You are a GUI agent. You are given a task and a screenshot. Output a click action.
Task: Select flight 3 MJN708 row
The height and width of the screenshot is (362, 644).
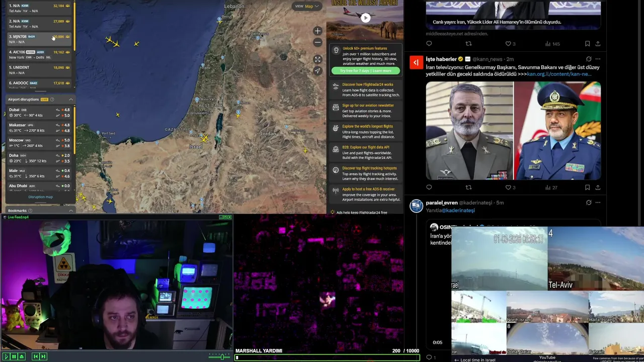[39, 39]
